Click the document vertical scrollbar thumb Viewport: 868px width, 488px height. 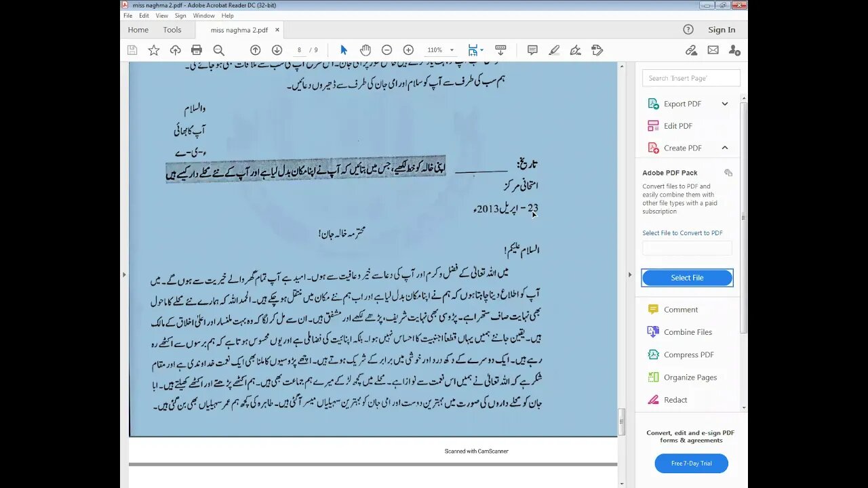[622, 422]
